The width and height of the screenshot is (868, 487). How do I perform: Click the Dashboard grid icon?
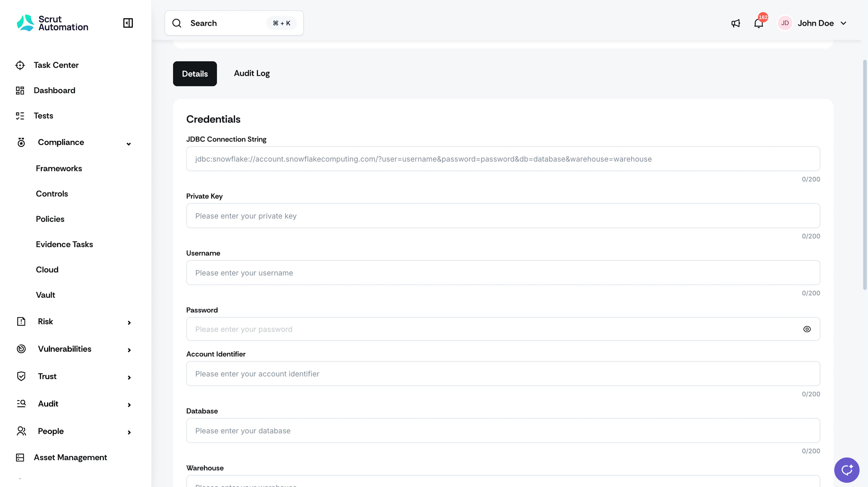[x=20, y=90]
